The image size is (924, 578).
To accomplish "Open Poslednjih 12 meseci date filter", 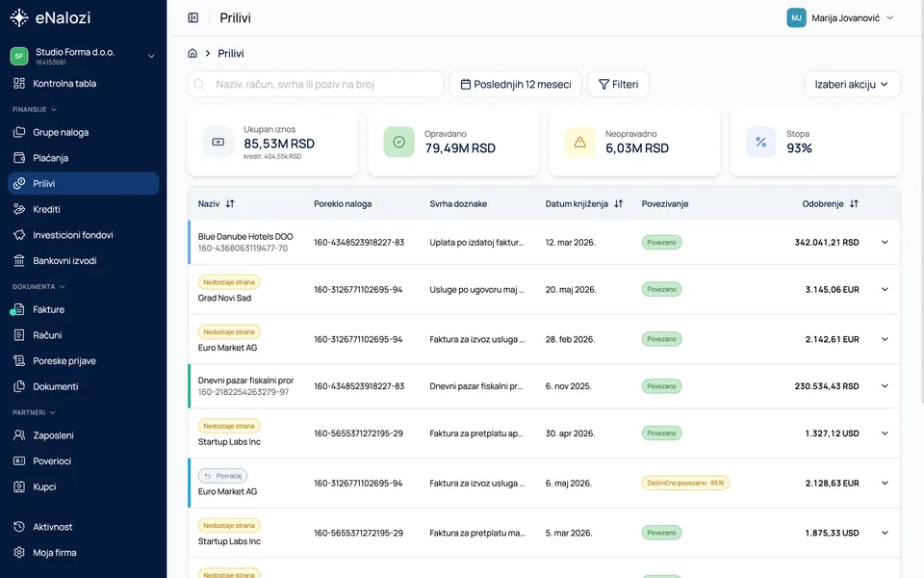I will (516, 85).
